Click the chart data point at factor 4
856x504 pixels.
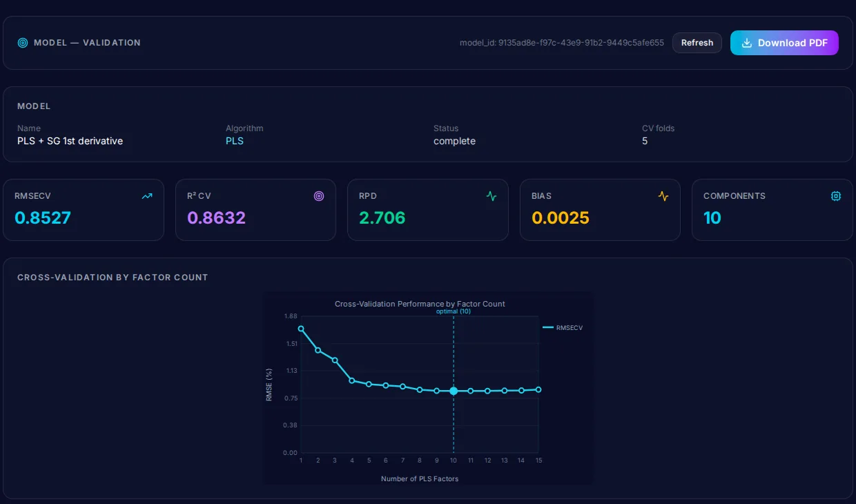point(352,380)
